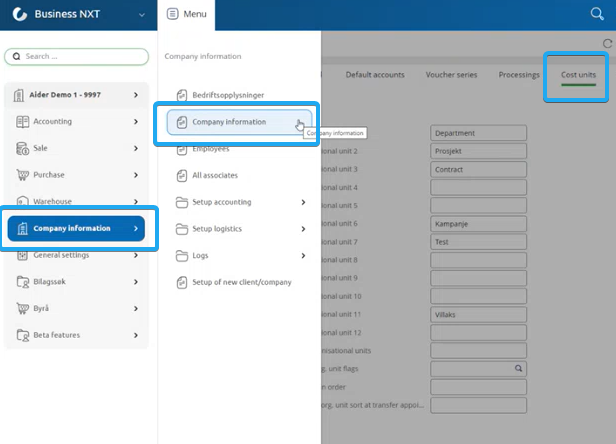Open Setup of new client/company

(x=240, y=282)
